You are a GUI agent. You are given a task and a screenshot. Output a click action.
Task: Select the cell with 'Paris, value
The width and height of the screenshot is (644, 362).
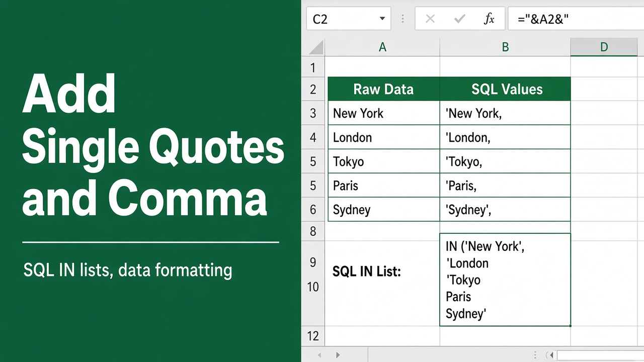point(505,186)
